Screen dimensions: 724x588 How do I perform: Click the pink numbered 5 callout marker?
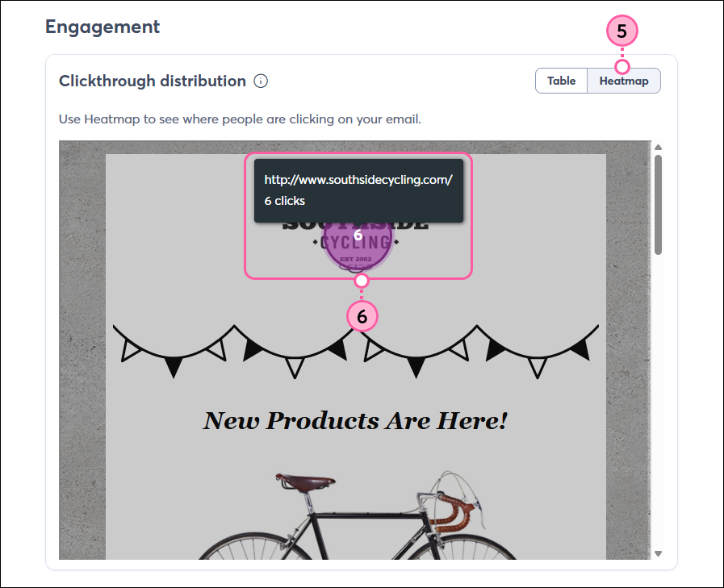point(622,31)
